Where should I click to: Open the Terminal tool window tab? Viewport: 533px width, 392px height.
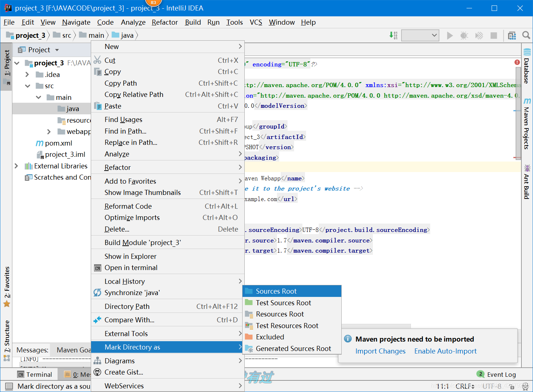pyautogui.click(x=35, y=375)
